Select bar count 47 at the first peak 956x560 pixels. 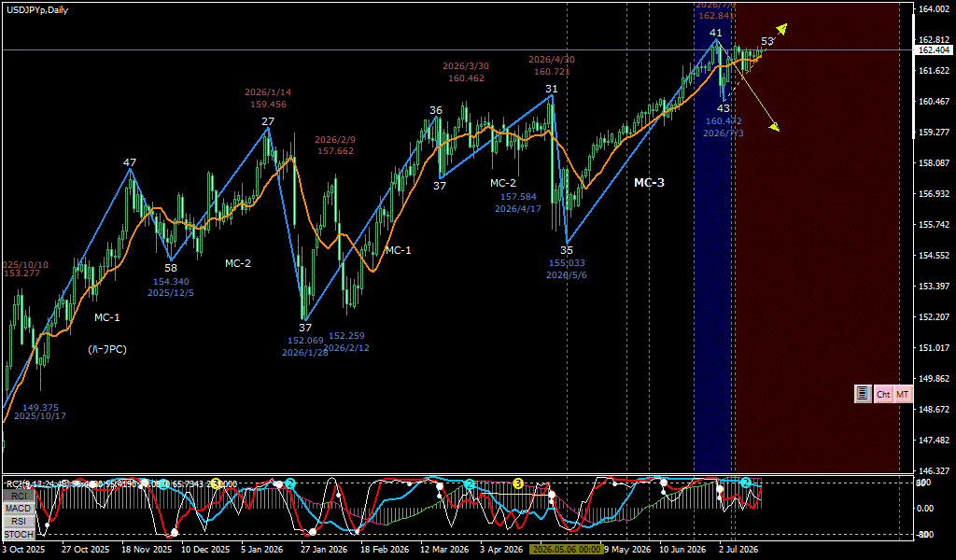130,162
